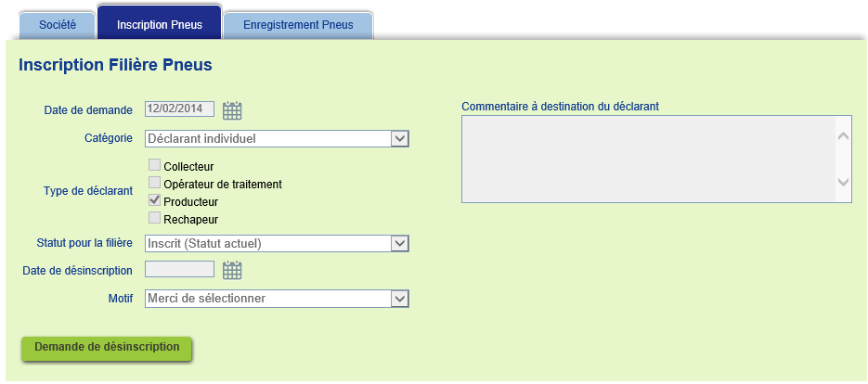This screenshot has height=384, width=868.
Task: Select the Inscription Pneus tab
Action: tap(160, 23)
